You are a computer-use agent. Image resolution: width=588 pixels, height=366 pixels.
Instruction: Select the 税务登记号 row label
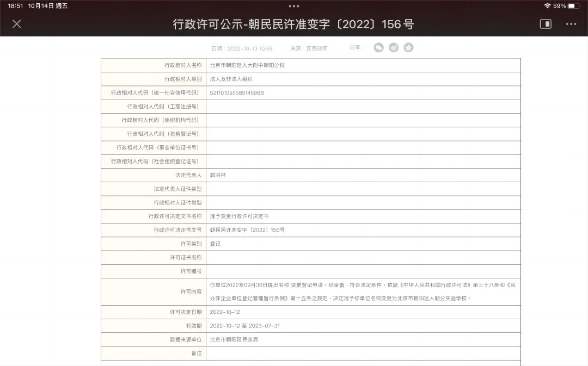pyautogui.click(x=163, y=134)
